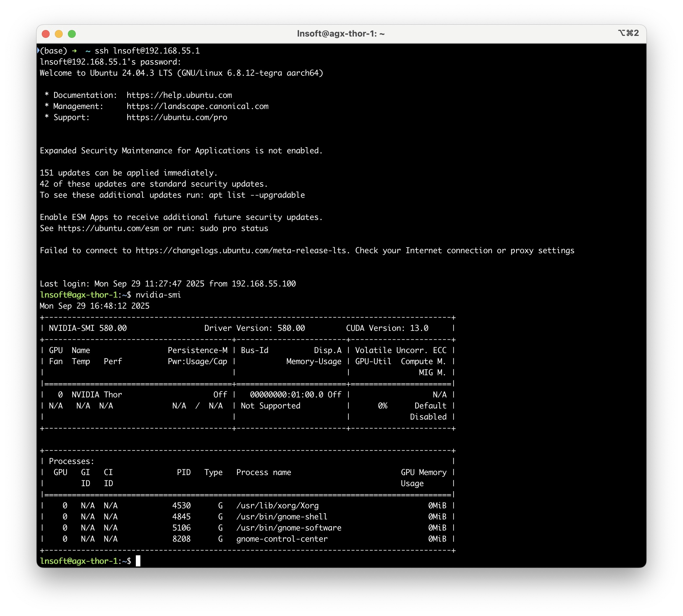Click the yellow minimize window button
This screenshot has height=616, width=683.
click(58, 34)
